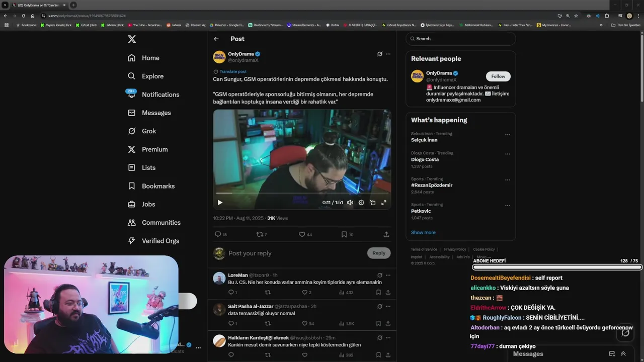Bookmark LoreMan's reply

(379, 292)
